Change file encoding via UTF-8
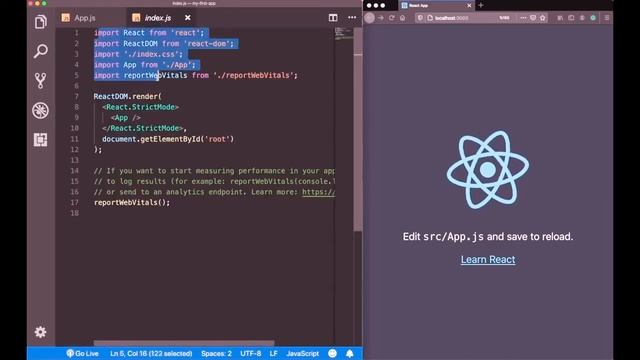The width and height of the screenshot is (640, 360). coord(251,353)
